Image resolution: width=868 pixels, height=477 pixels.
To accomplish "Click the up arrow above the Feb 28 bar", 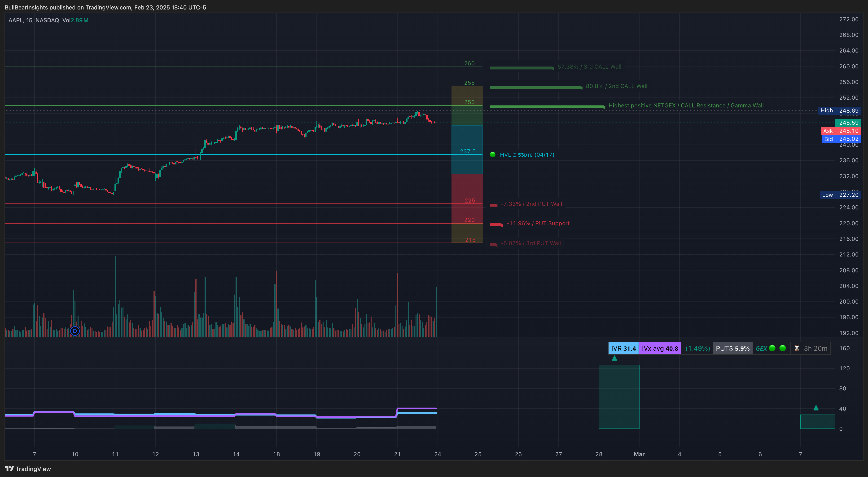I will 614,358.
